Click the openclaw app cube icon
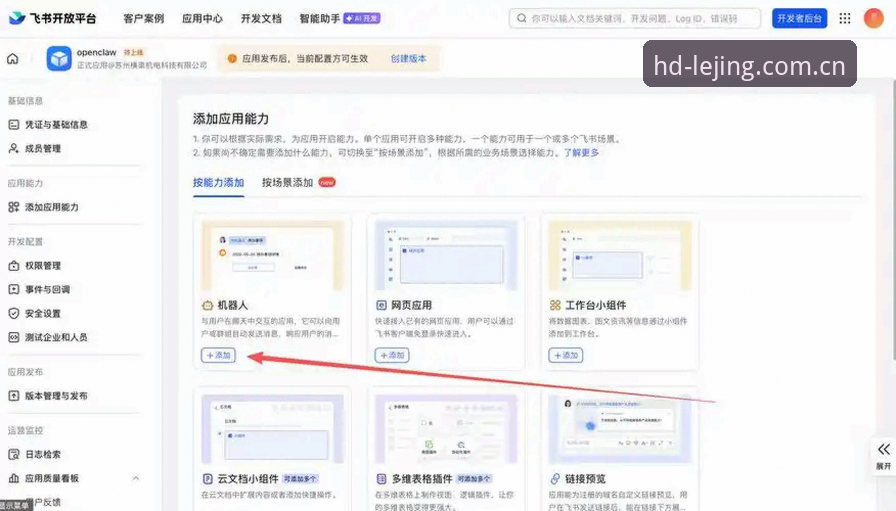 (x=59, y=58)
